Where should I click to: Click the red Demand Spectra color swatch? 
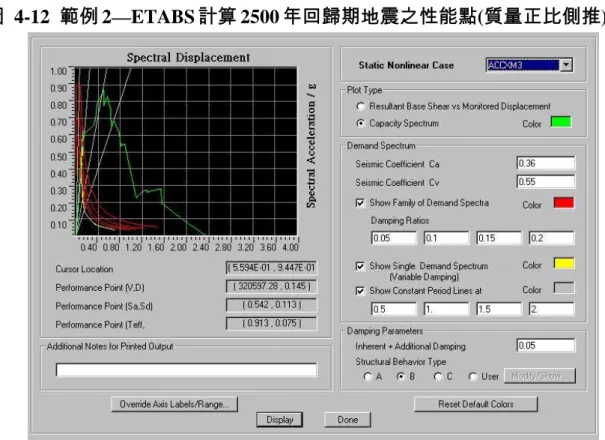(x=564, y=203)
